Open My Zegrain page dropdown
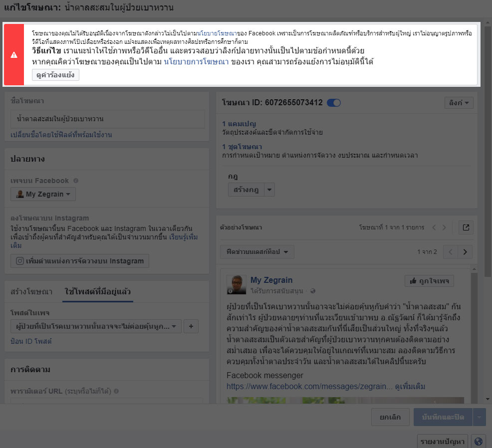This screenshot has width=492, height=448. coord(43,194)
